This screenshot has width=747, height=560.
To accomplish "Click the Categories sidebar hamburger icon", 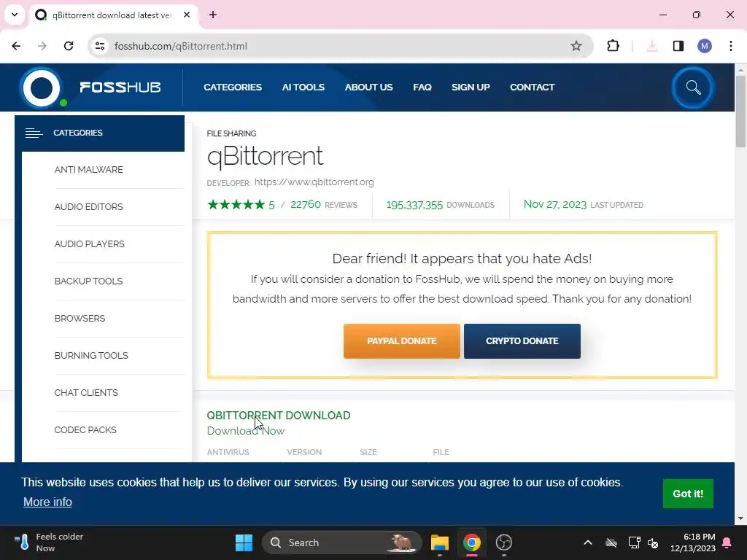I will (x=34, y=133).
